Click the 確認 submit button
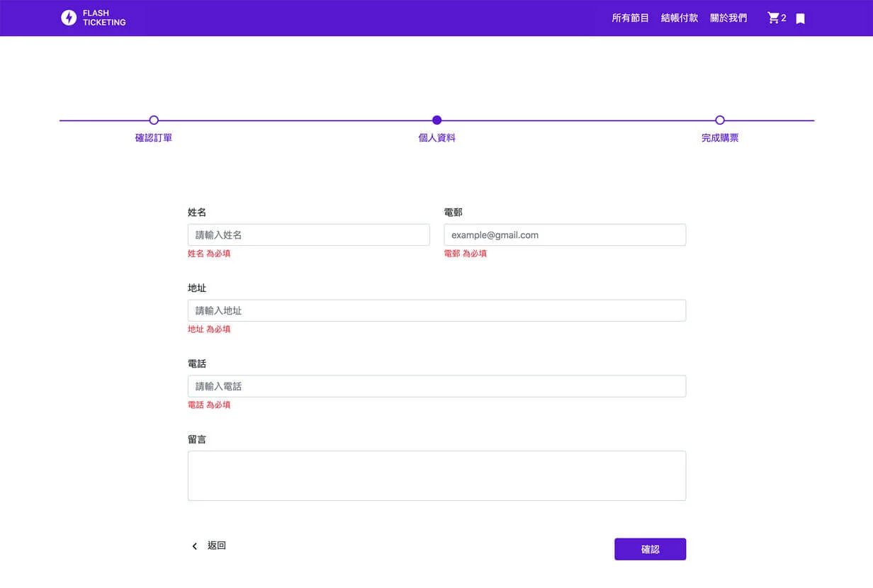This screenshot has height=588, width=873. coord(650,549)
